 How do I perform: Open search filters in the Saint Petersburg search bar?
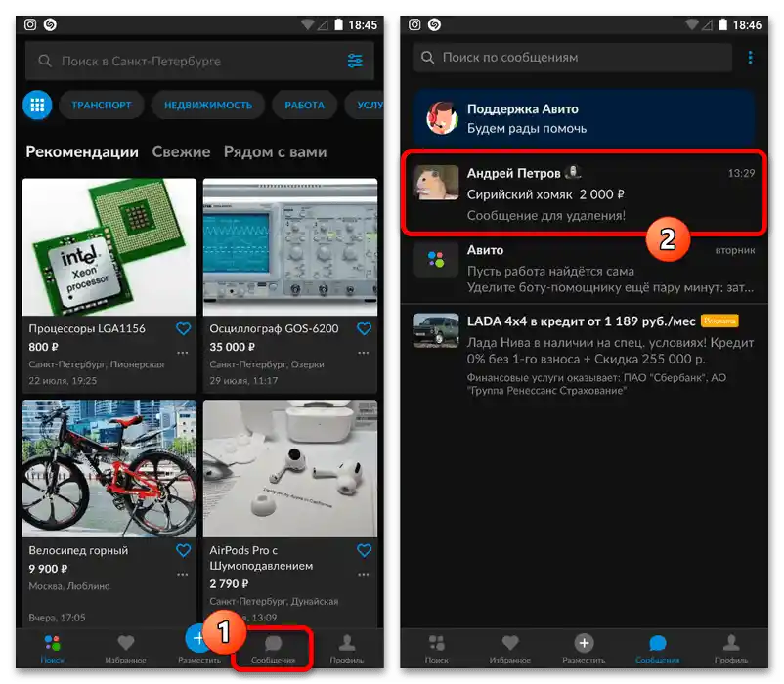point(355,61)
